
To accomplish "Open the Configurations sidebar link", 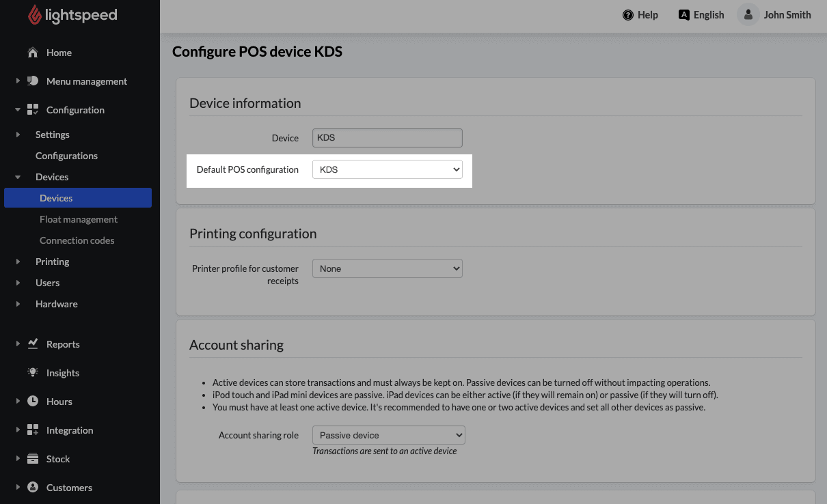I will [66, 156].
